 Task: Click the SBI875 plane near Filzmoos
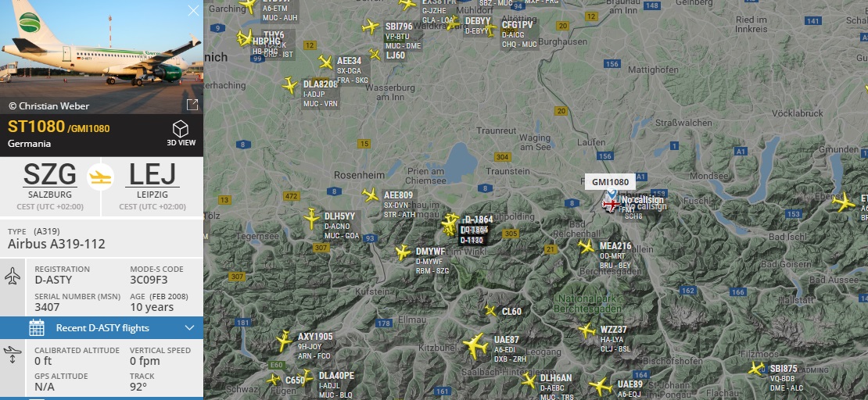coord(757,369)
